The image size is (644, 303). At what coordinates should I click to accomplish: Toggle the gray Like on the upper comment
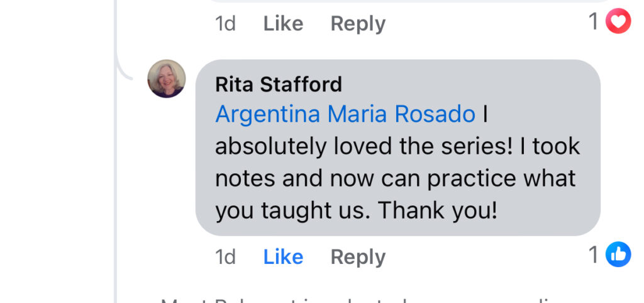[283, 24]
